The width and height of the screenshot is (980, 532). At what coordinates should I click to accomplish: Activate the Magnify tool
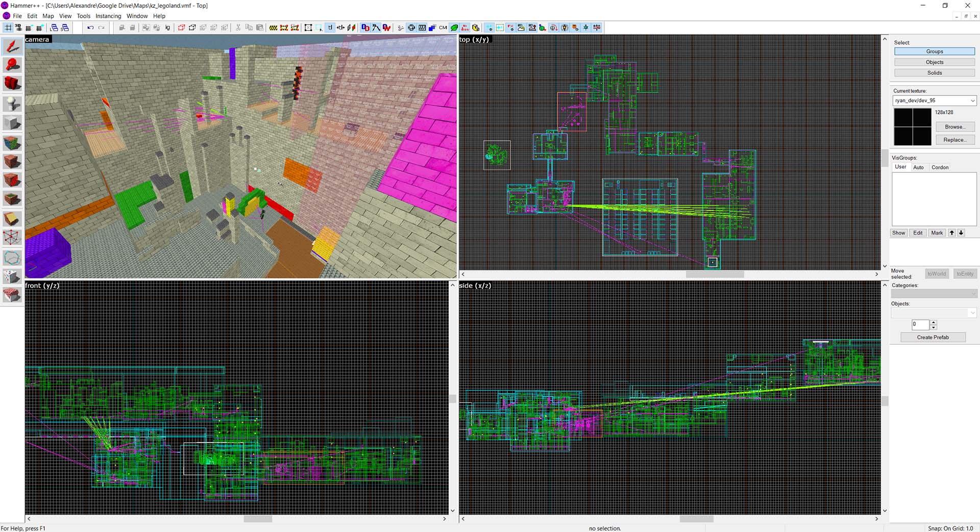[x=12, y=65]
